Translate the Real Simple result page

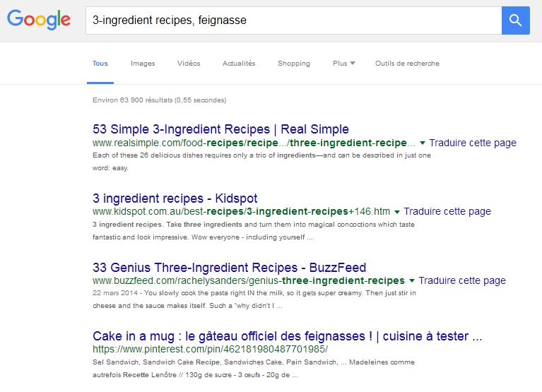473,143
